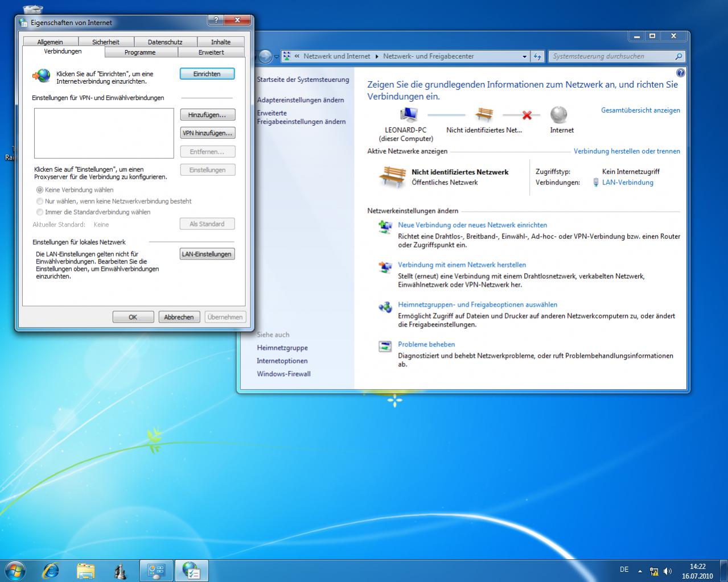Click the LEONARD-PC computer icon
The width and height of the screenshot is (728, 582).
click(x=408, y=114)
